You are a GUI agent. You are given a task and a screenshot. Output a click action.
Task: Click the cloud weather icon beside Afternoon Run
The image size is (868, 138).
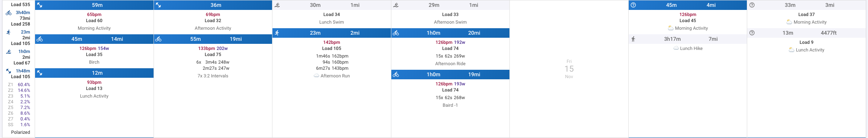click(x=316, y=76)
